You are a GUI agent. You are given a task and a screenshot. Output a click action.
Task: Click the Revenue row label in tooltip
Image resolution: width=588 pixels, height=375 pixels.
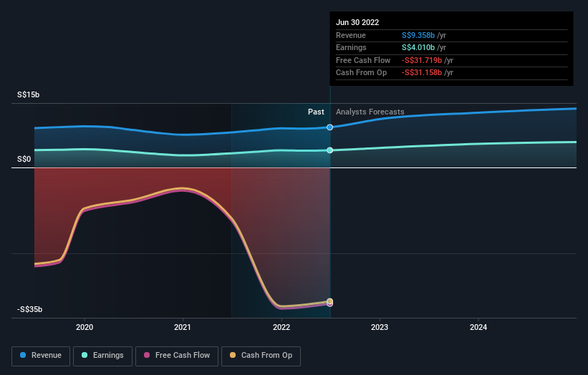351,35
